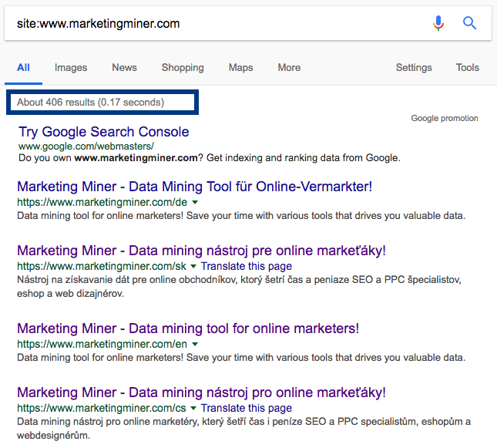
Task: Open the Maps tab
Action: (241, 68)
